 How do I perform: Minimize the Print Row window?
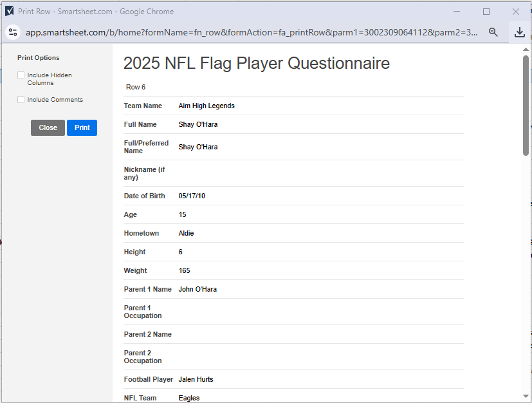coord(457,11)
